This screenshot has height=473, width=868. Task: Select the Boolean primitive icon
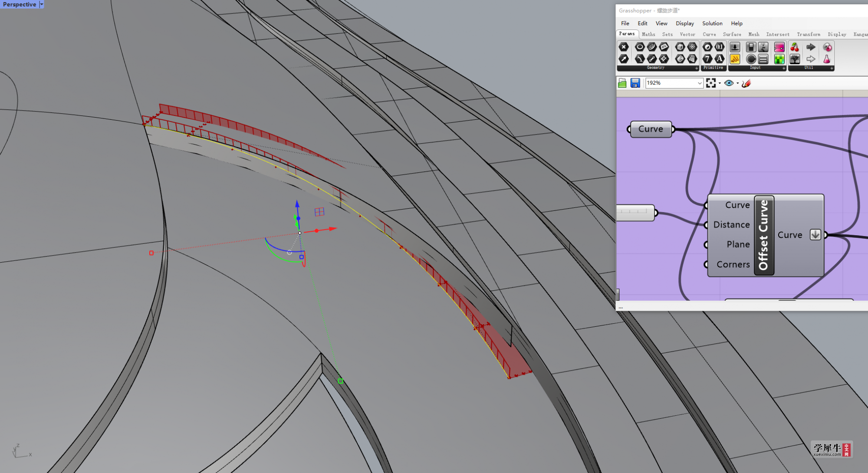click(x=707, y=47)
